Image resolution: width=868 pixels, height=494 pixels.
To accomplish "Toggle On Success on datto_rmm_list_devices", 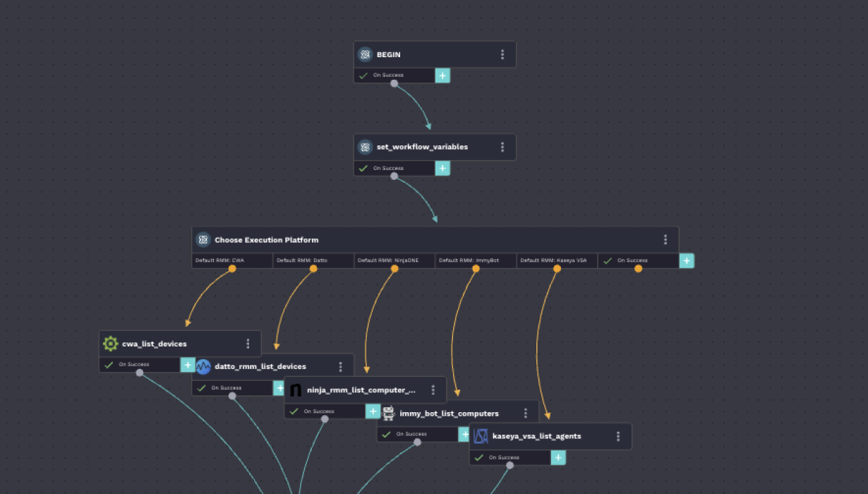I will (201, 387).
